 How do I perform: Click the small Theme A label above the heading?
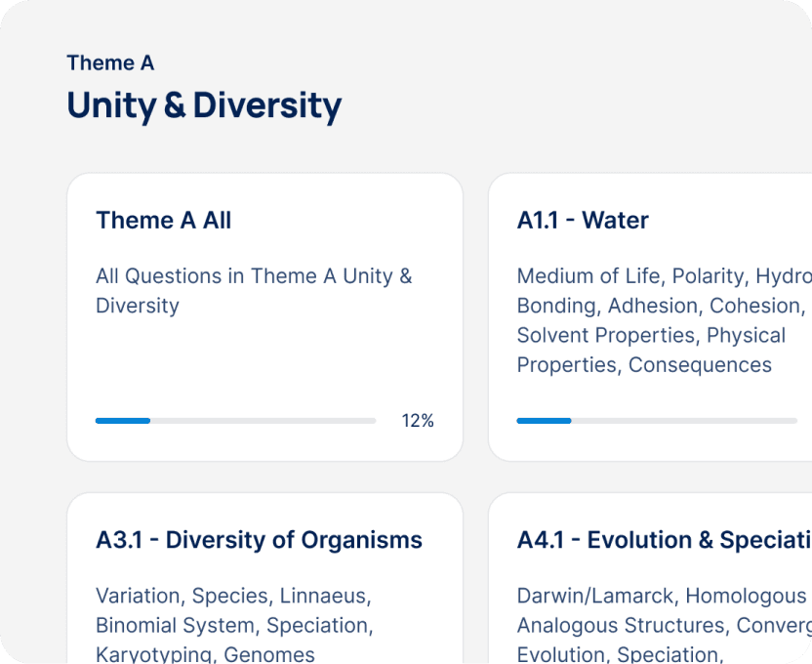tap(110, 63)
